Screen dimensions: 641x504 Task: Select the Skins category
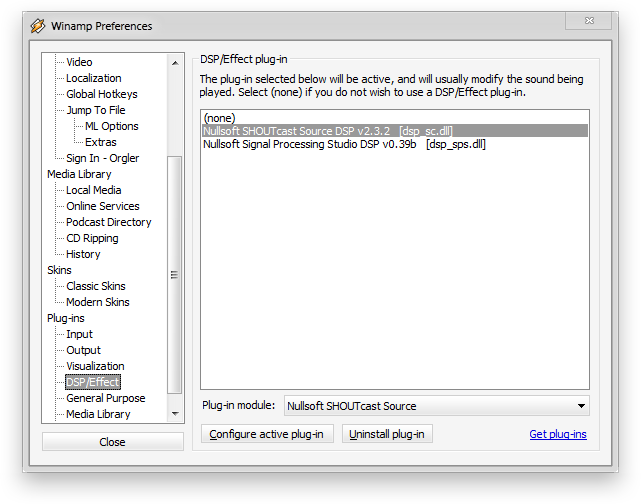(x=59, y=270)
